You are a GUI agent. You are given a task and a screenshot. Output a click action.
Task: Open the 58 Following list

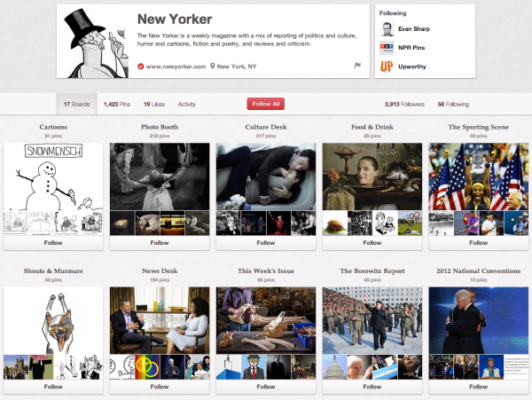pos(456,104)
